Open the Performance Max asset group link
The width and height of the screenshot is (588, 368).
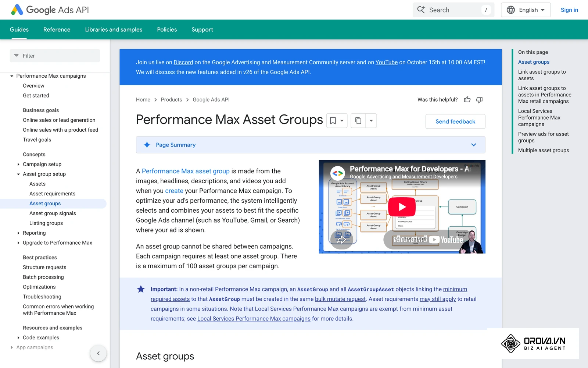pos(186,171)
